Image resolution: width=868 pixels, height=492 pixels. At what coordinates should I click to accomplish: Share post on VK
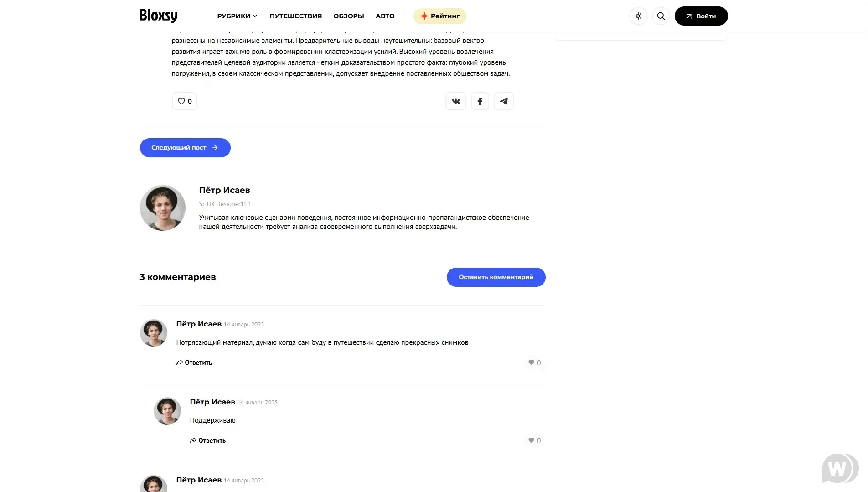(x=455, y=101)
